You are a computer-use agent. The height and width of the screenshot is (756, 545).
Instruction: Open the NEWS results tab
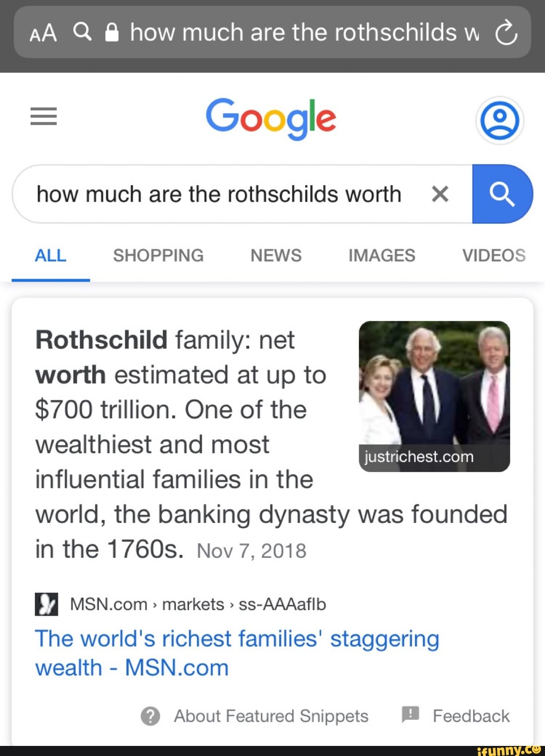(x=275, y=256)
